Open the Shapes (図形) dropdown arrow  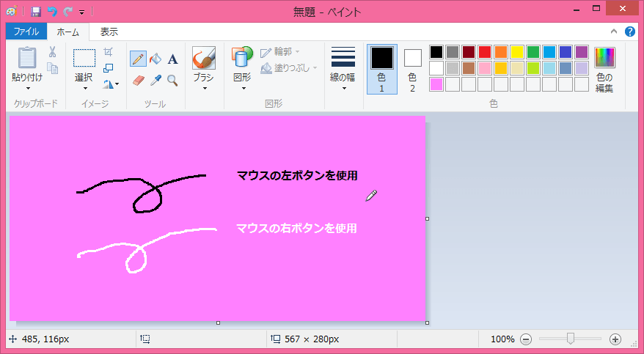tap(244, 88)
